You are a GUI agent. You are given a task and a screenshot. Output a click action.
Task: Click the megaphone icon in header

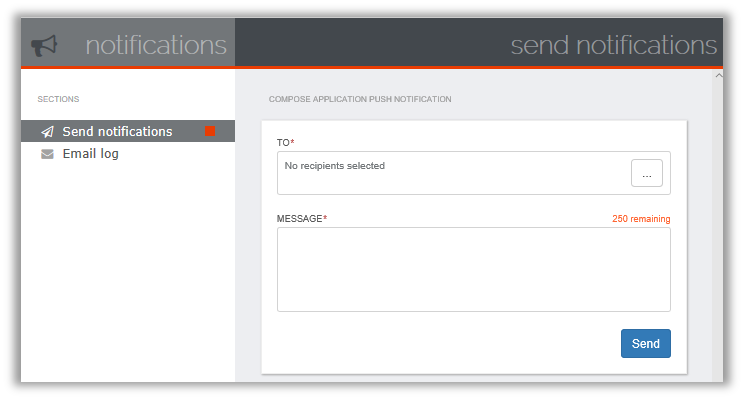(44, 46)
